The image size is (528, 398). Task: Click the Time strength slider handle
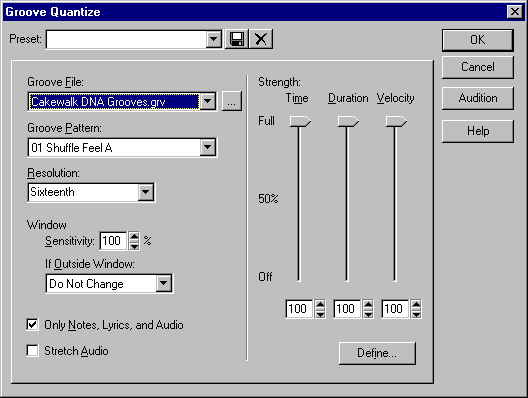point(300,121)
